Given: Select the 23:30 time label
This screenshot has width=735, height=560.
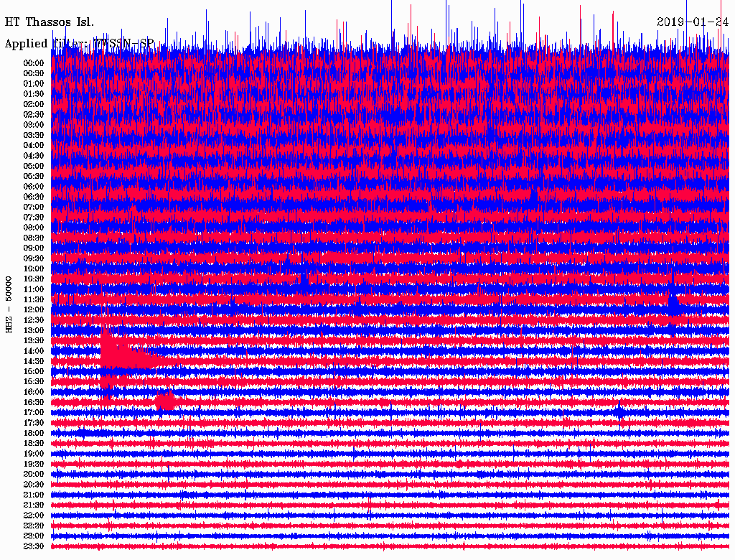Looking at the screenshot, I should coord(34,546).
